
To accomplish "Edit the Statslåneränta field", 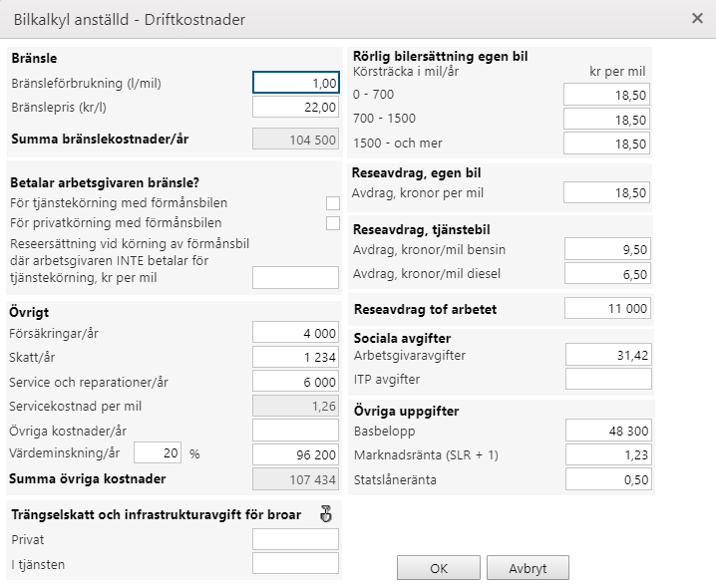I will tap(608, 479).
